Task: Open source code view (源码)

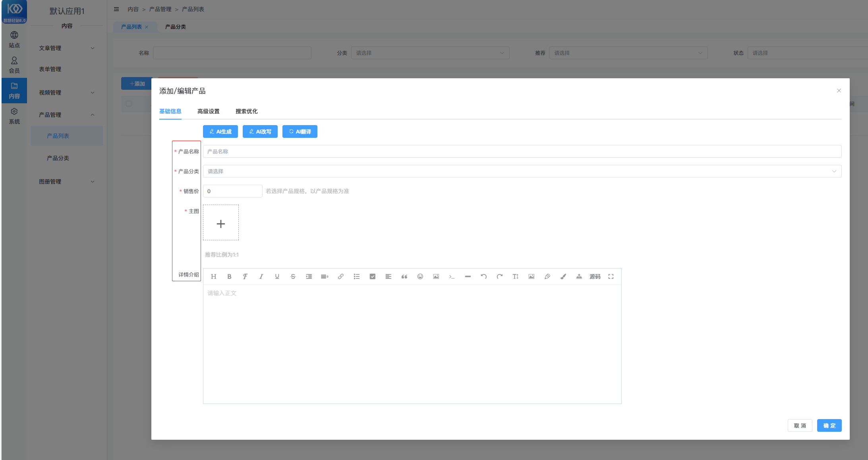Action: pyautogui.click(x=595, y=276)
